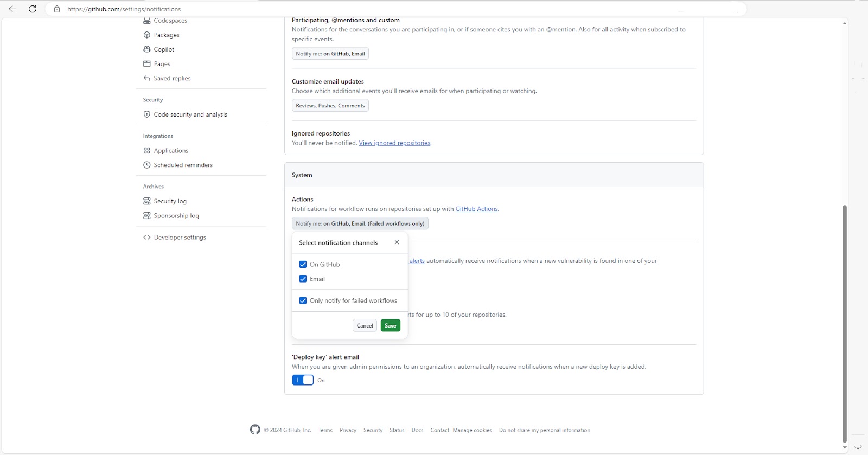Screen dimensions: 868x455
Task: Click the Customize email updates heading
Action: click(x=328, y=81)
